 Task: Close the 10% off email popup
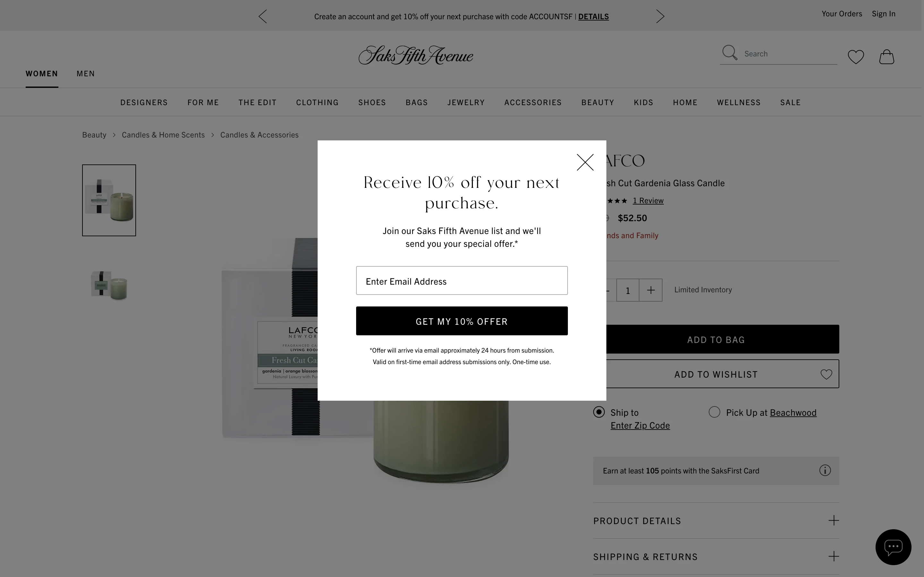click(x=585, y=162)
